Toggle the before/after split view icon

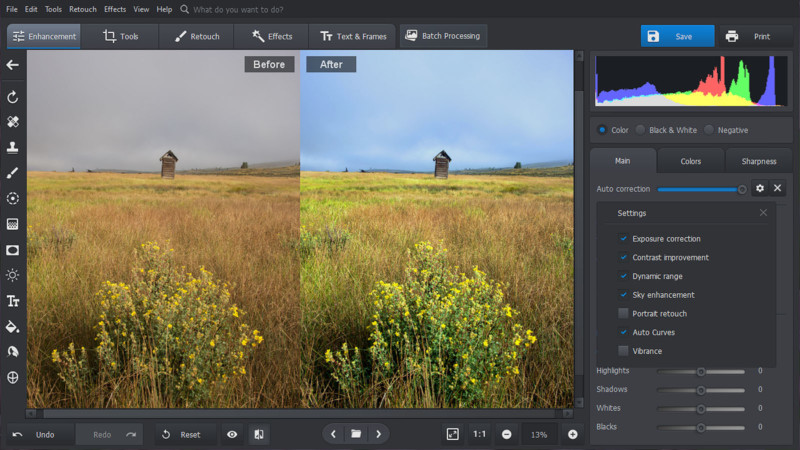tap(259, 434)
